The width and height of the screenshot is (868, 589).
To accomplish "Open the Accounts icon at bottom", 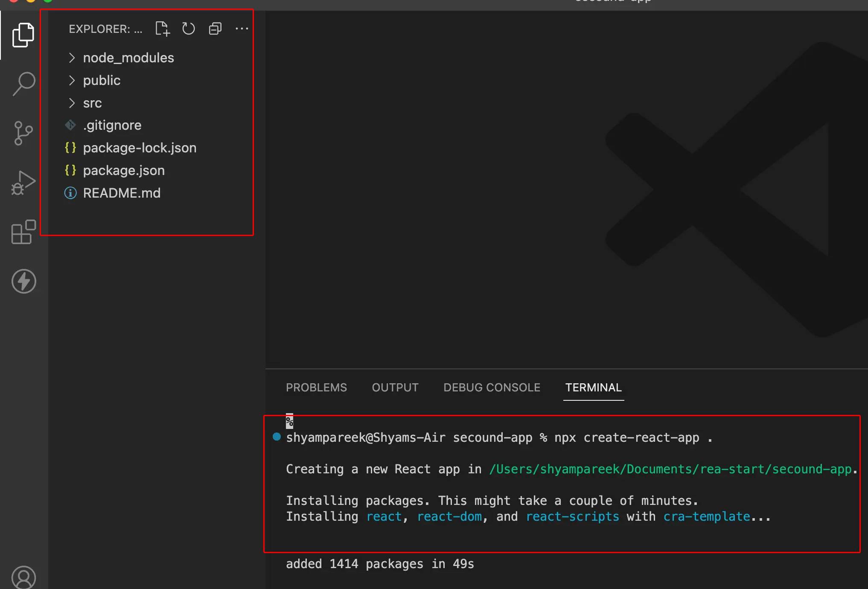I will pos(23,577).
